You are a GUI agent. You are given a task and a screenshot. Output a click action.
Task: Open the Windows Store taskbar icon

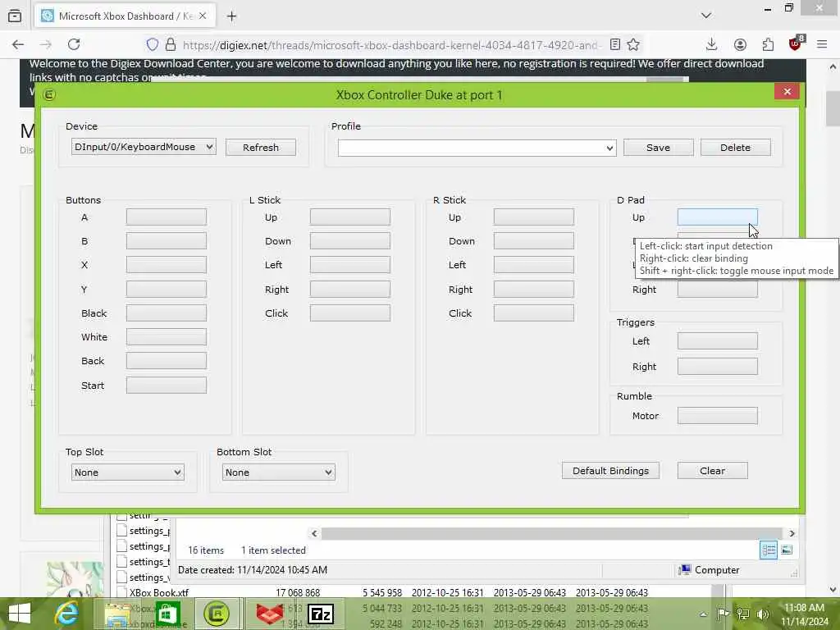point(167,614)
